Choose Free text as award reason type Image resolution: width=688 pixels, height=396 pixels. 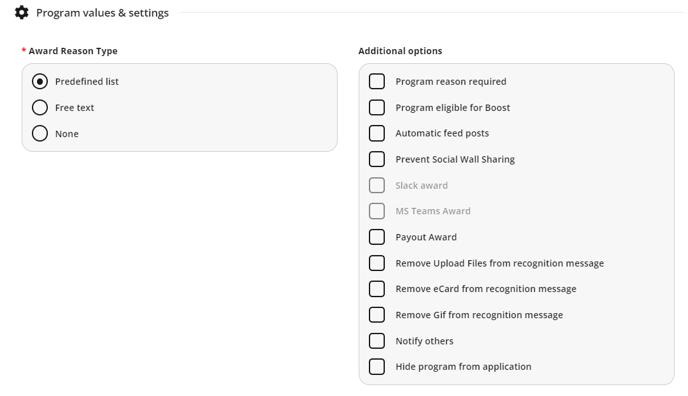click(40, 107)
